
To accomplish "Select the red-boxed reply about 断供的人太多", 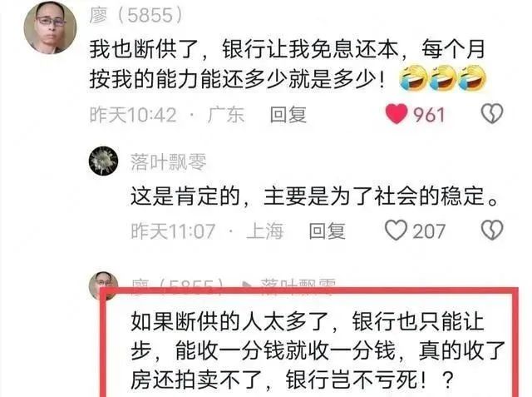I will [318, 350].
